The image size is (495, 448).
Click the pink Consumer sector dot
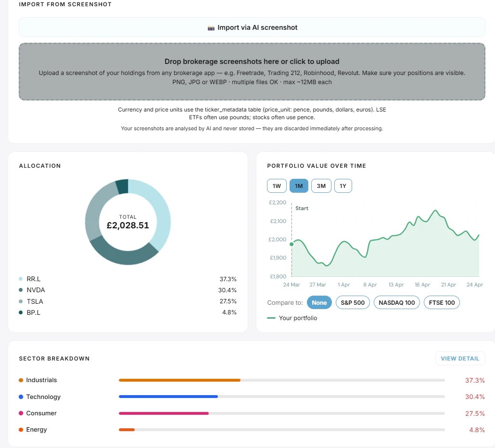coord(21,413)
